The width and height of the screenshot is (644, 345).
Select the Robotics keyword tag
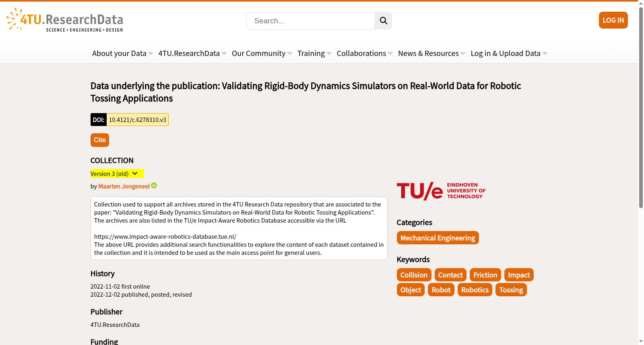pos(475,290)
